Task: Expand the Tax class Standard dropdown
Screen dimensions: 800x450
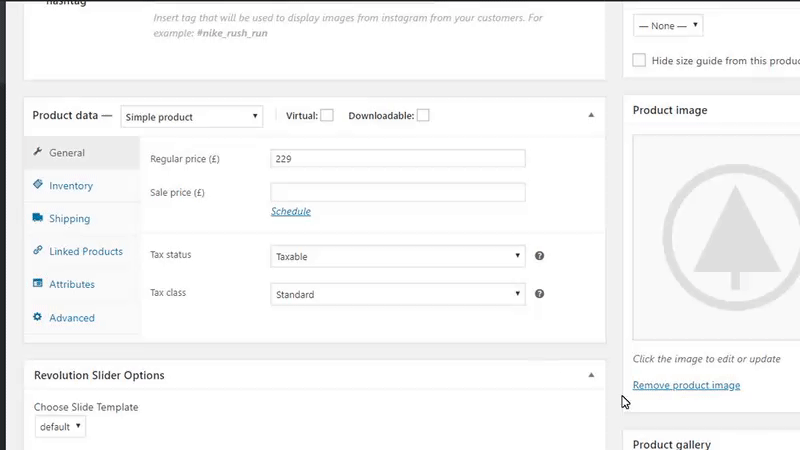Action: [398, 294]
